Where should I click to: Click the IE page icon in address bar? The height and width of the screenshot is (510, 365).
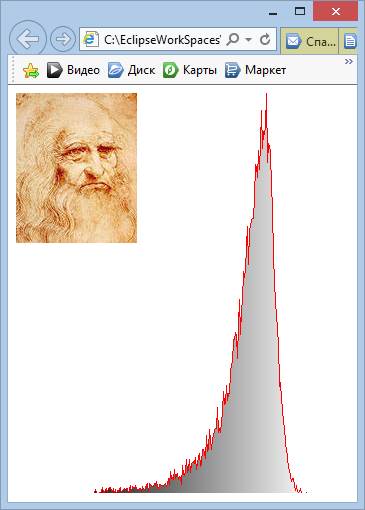(x=91, y=40)
